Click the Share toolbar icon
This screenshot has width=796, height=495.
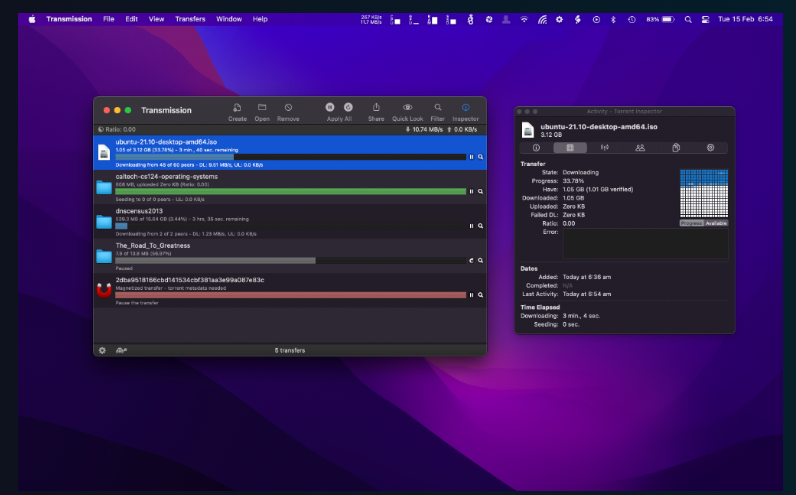tap(376, 107)
